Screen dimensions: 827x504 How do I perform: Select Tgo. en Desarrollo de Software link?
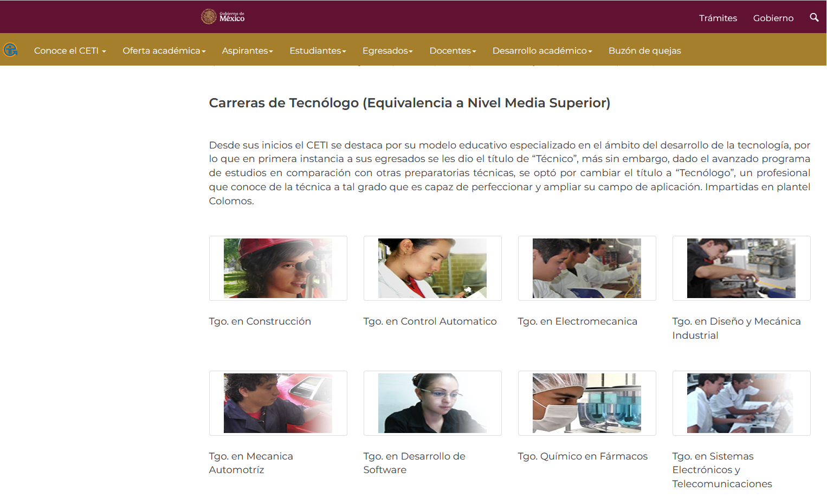(x=415, y=463)
